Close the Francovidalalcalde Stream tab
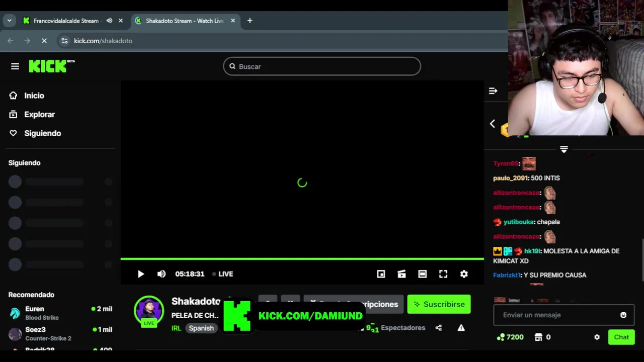The width and height of the screenshot is (644, 362). [121, 21]
